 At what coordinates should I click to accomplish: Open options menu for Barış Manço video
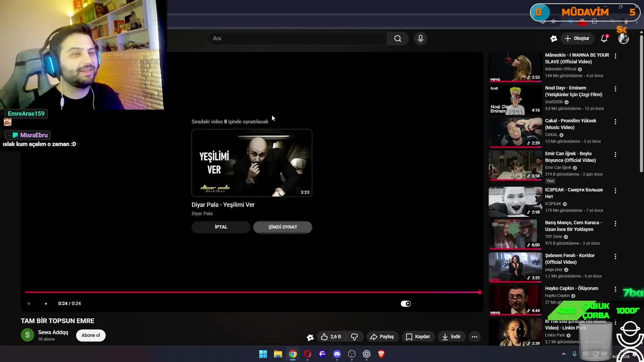615,224
